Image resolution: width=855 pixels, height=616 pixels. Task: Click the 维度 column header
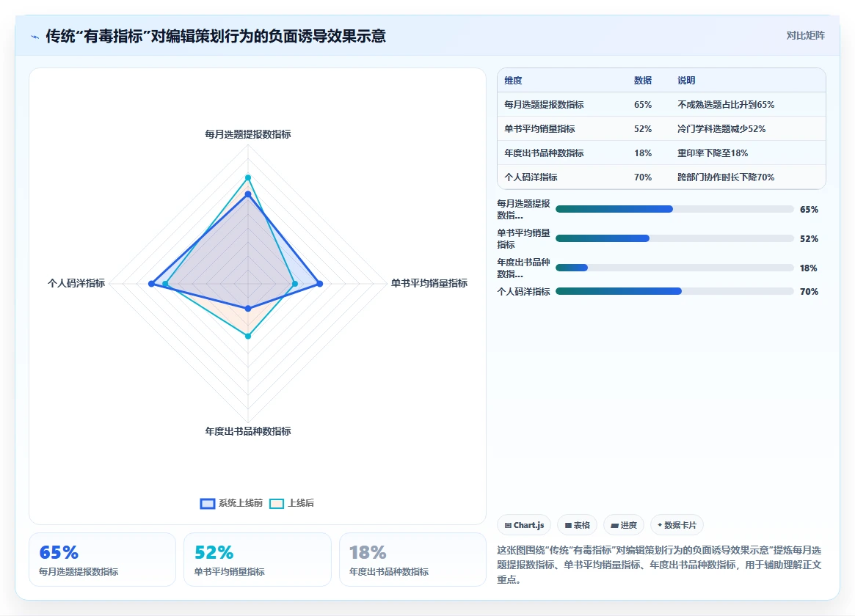pyautogui.click(x=513, y=81)
